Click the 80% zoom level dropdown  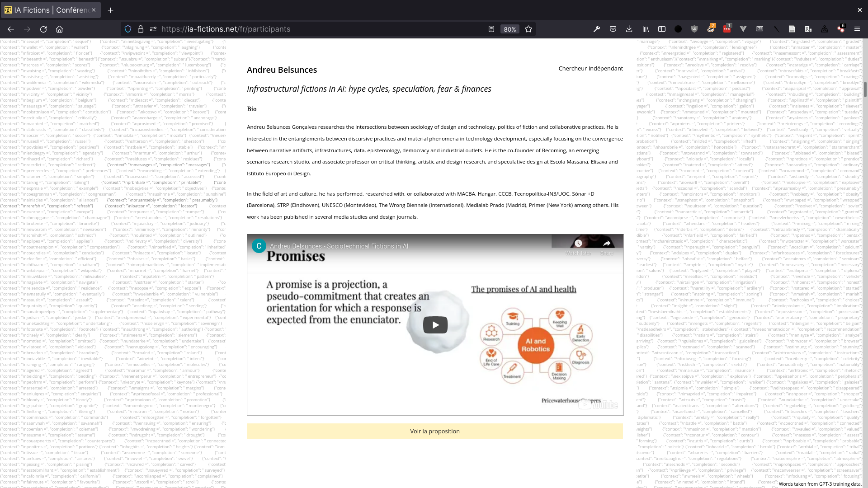pyautogui.click(x=509, y=28)
